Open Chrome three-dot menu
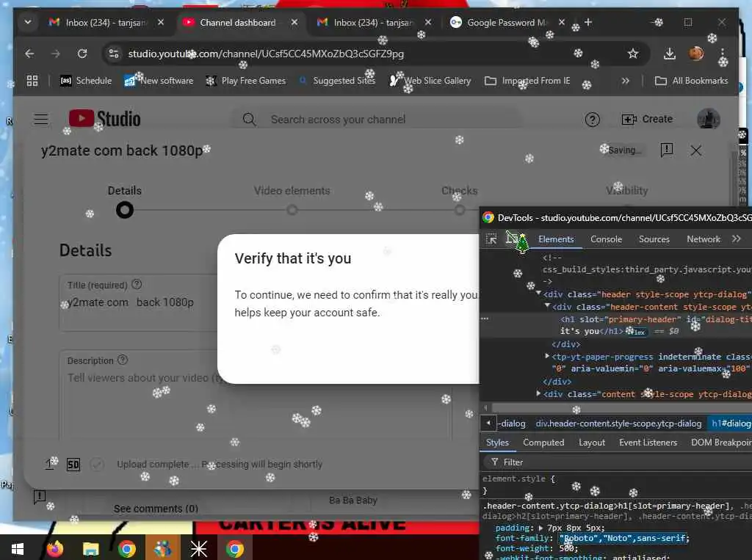Screen dimensions: 752x560 [723, 54]
